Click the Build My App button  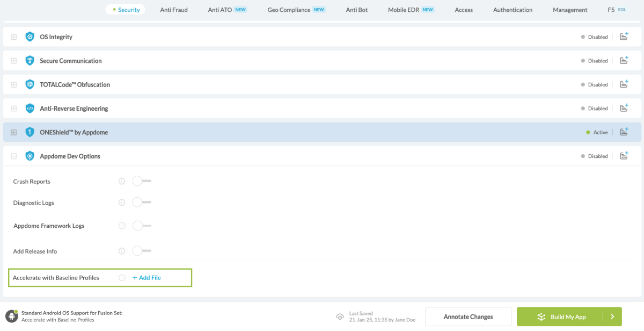567,316
